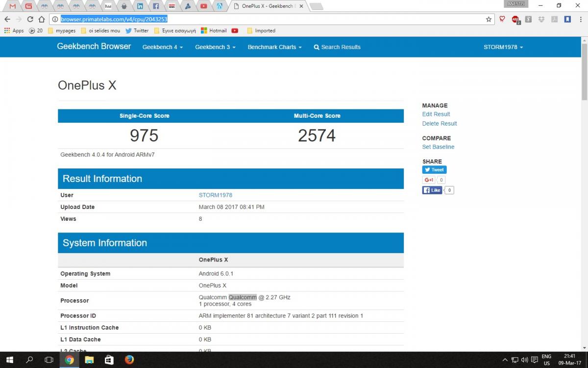This screenshot has width=588, height=368.
Task: Click the Chrome taskbar icon
Action: coord(69,360)
